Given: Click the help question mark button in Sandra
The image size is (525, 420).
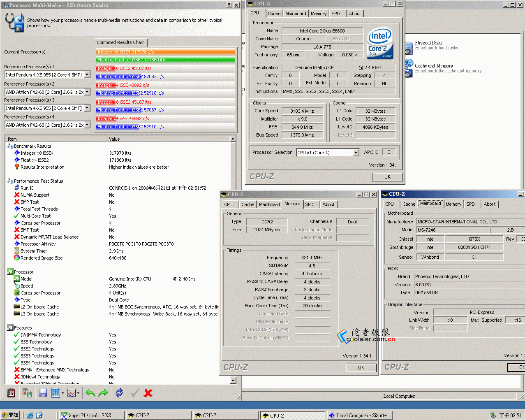Looking at the screenshot, I should coord(229,5).
